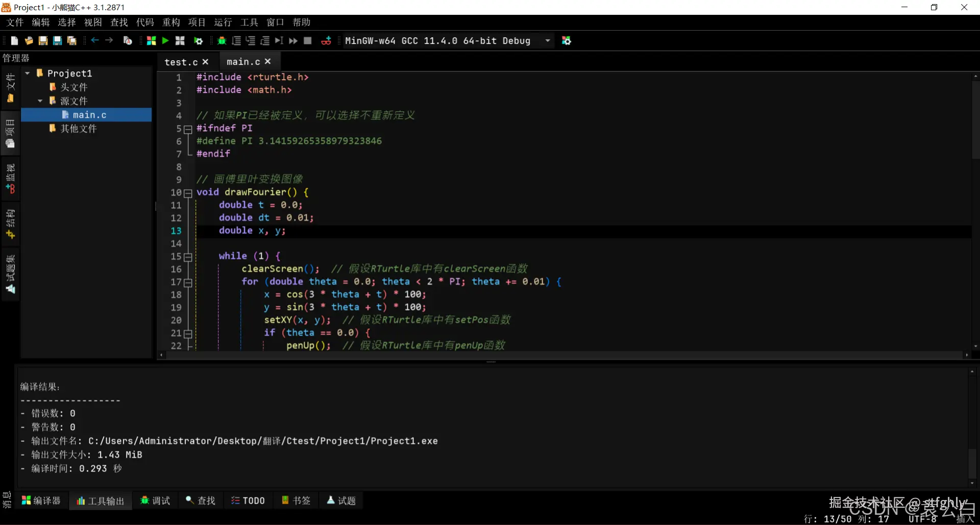980x525 pixels.
Task: Navigate back with the blue left arrow
Action: click(94, 40)
